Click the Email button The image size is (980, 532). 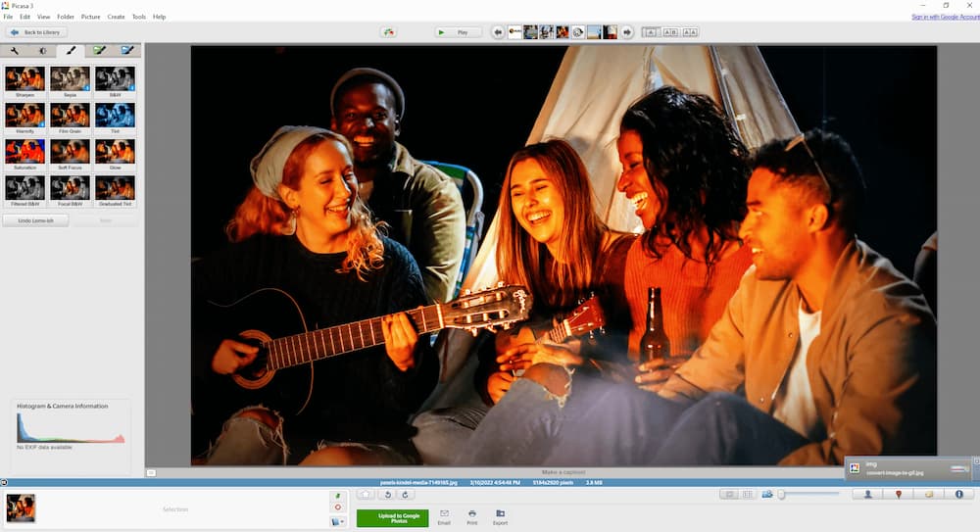click(444, 517)
